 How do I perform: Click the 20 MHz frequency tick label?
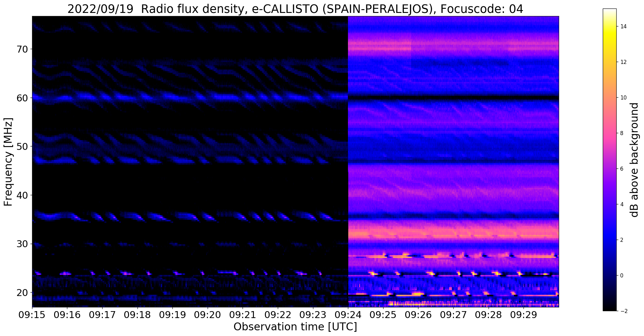(x=22, y=293)
